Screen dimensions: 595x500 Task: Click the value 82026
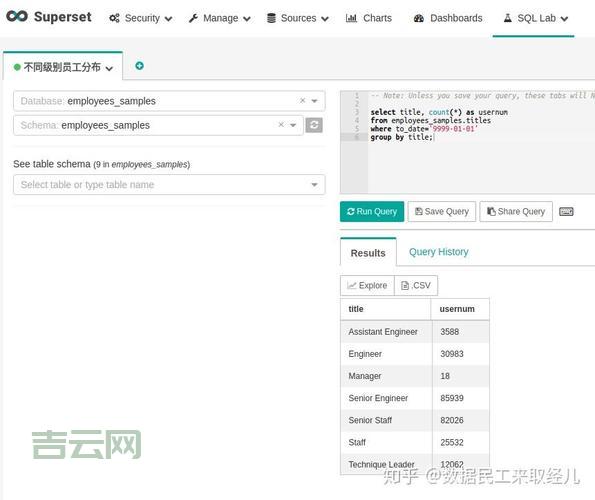452,420
